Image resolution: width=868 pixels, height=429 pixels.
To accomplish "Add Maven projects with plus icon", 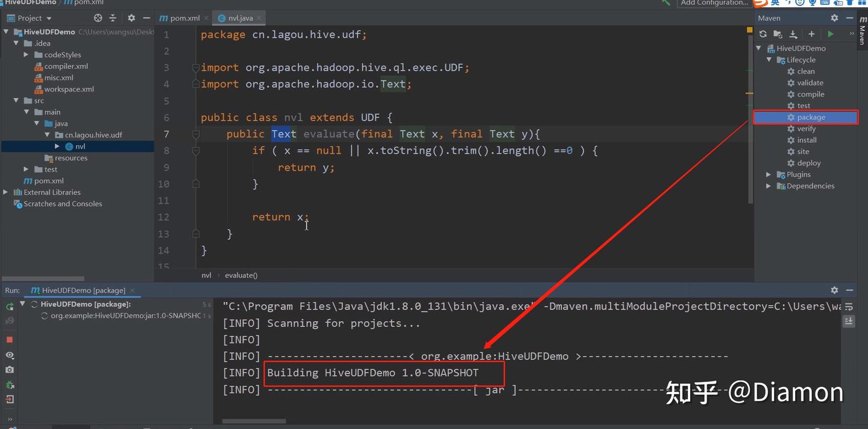I will 811,34.
